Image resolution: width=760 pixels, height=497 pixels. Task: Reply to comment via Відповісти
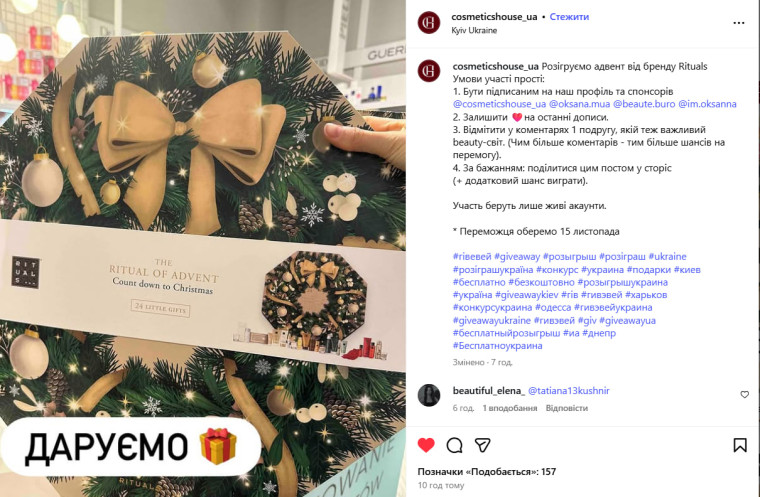coord(567,408)
